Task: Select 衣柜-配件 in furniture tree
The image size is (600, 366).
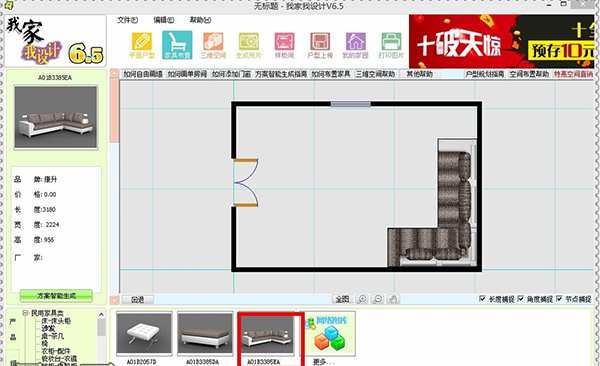Action: point(55,351)
